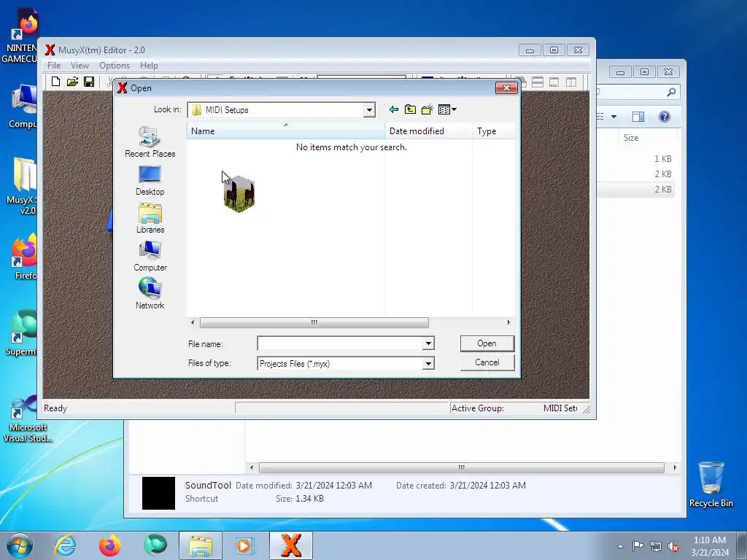Click the Explorer help question icon

[664, 117]
